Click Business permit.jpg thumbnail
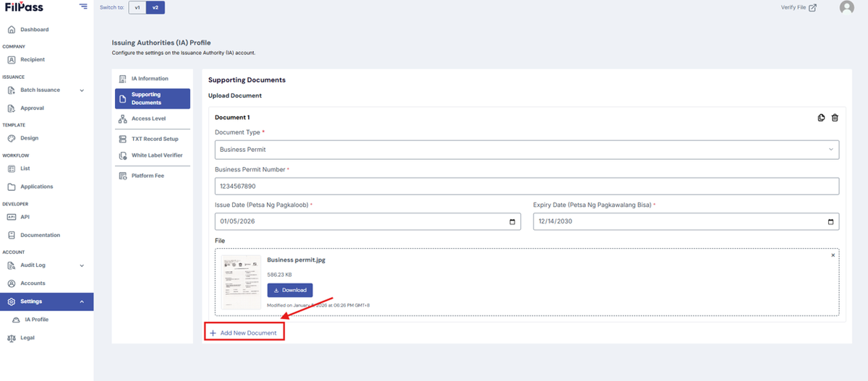Image resolution: width=868 pixels, height=381 pixels. (241, 283)
